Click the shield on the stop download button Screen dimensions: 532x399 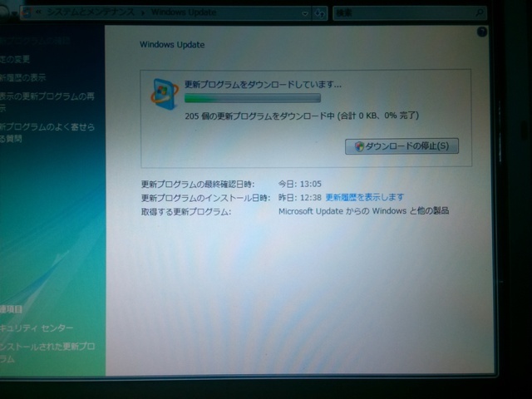359,146
